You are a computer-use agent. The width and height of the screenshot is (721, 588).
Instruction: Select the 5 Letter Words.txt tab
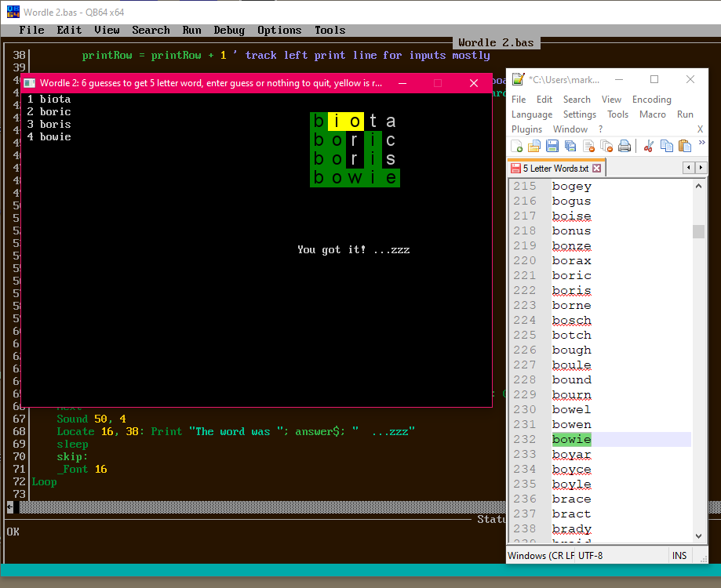pyautogui.click(x=555, y=168)
